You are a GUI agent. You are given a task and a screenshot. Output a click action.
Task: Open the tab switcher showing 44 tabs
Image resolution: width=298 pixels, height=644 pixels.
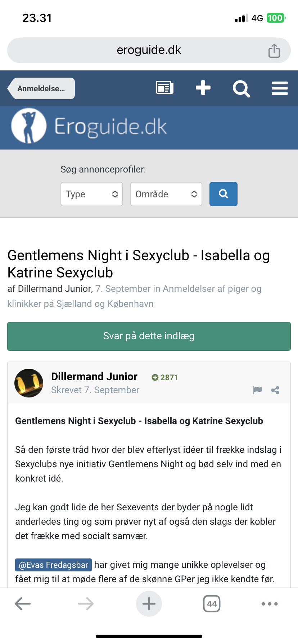point(212,604)
